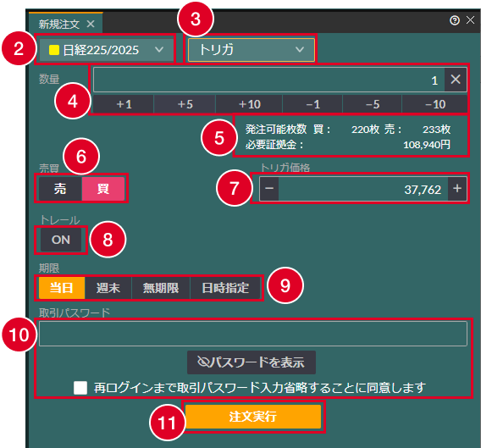Click the yellow square next to 日経225
Screen dimensions: 481x448
click(54, 50)
